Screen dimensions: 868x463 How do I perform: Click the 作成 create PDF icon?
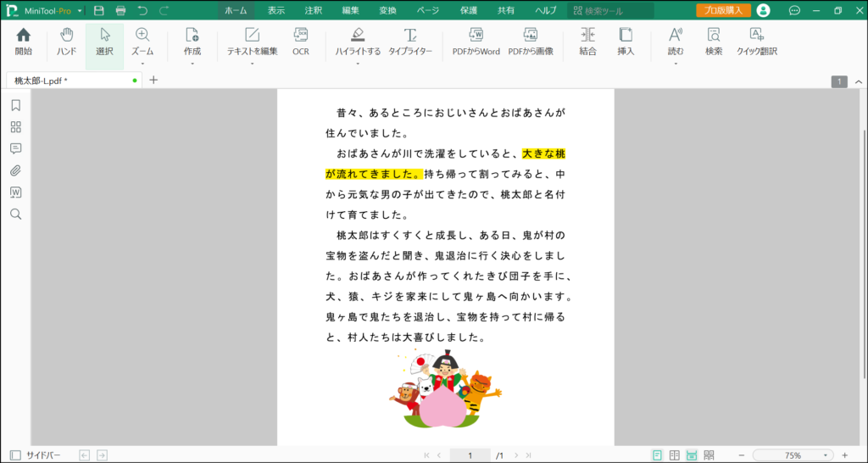point(192,42)
